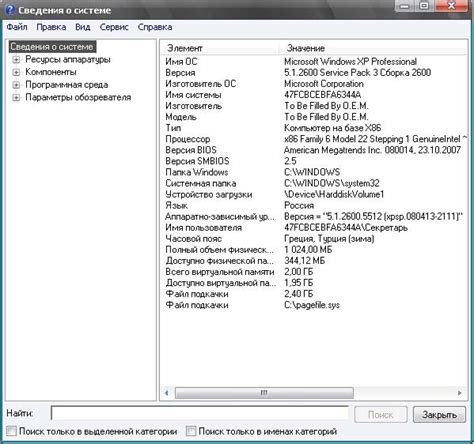Image resolution: width=474 pixels, height=444 pixels.
Task: Click the System Information help icon in title bar
Action: (10, 9)
